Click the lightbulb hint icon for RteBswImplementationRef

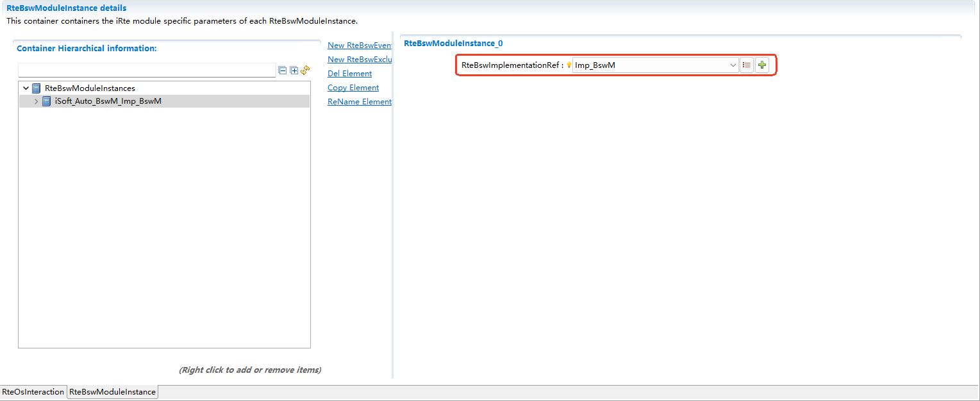[x=569, y=65]
